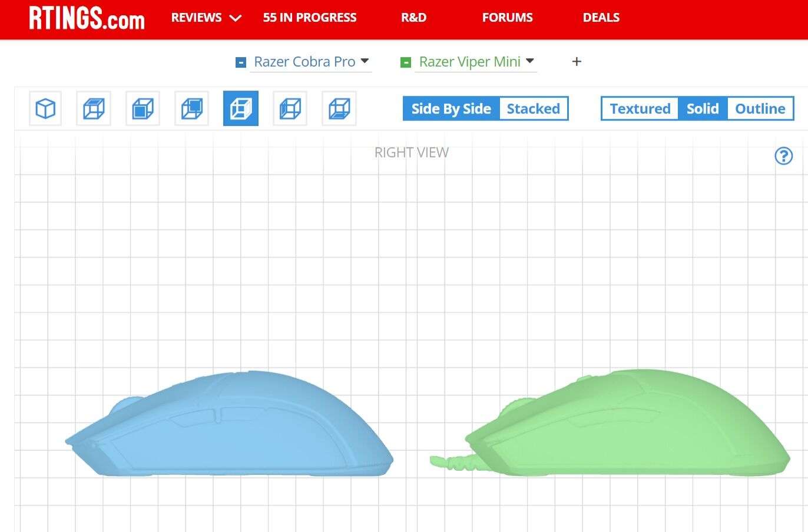Image resolution: width=808 pixels, height=532 pixels.
Task: Switch to the left view cube icon
Action: point(290,109)
